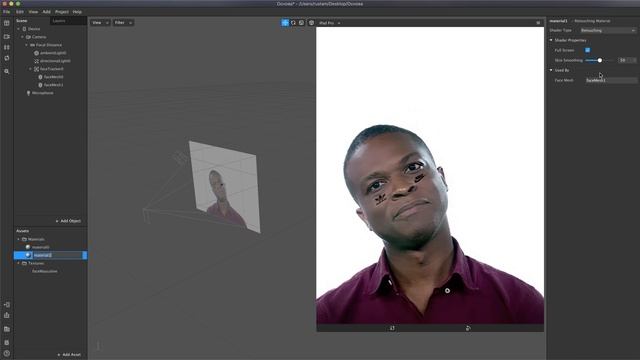
Task: Click the material1 rename text field
Action: (57, 255)
